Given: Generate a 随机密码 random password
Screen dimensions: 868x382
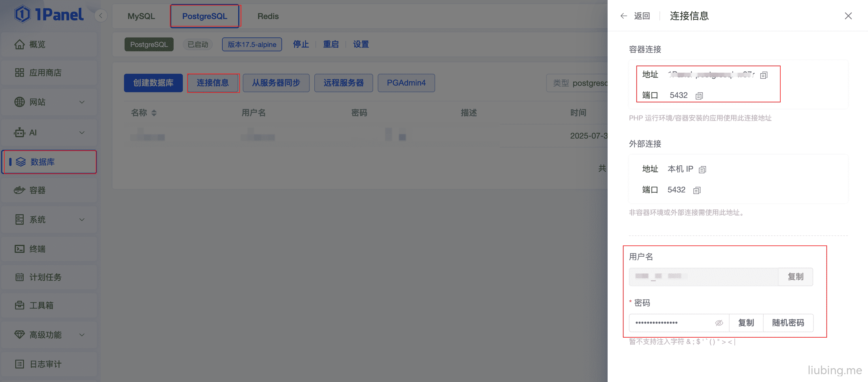Looking at the screenshot, I should click(788, 323).
